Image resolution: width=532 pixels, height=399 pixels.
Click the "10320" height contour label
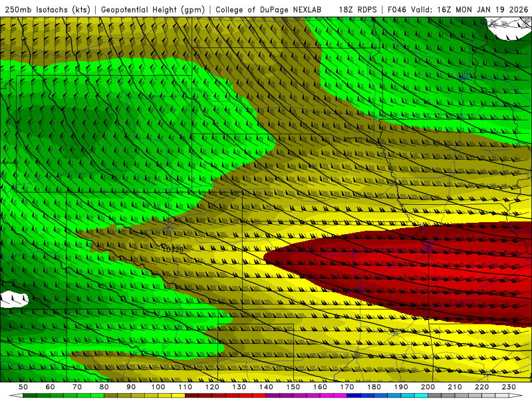click(172, 250)
